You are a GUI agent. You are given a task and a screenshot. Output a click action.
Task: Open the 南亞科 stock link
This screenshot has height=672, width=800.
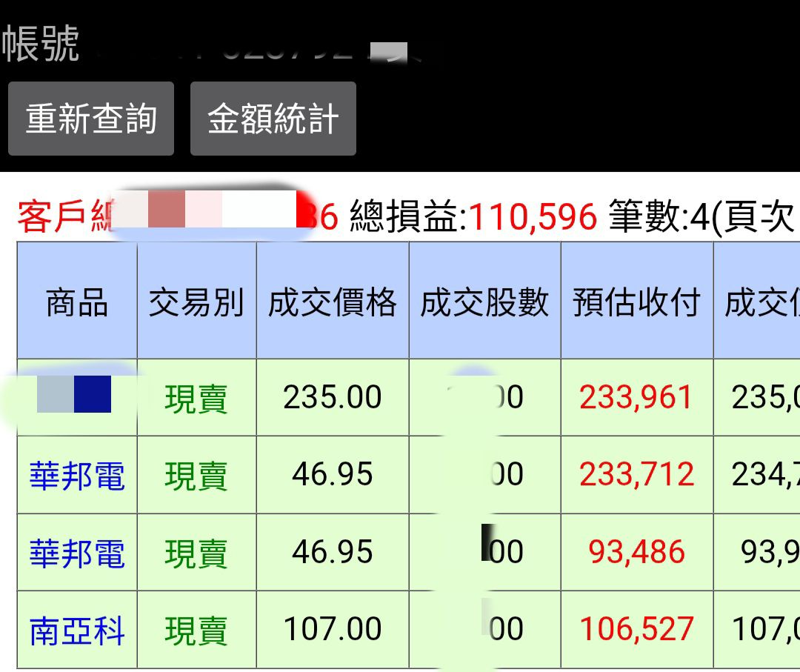pos(77,631)
